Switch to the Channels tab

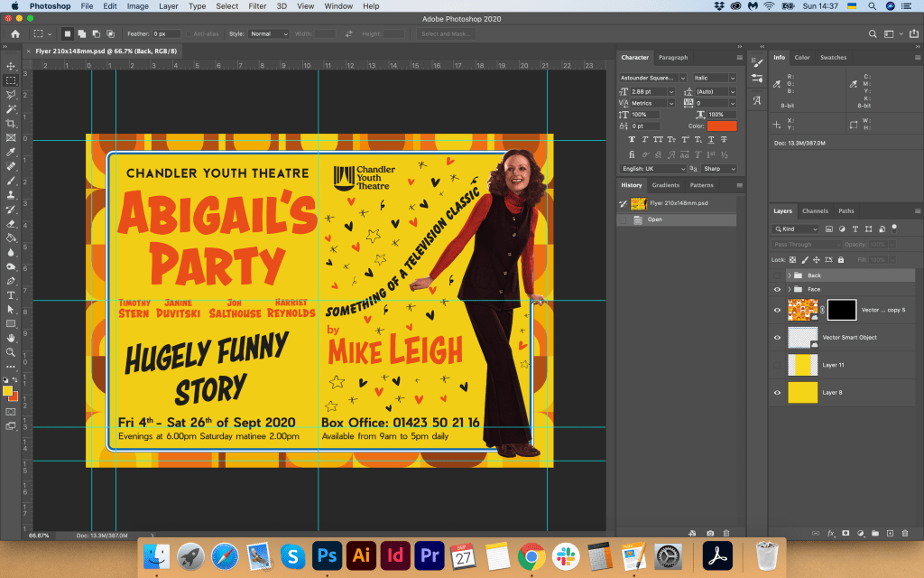pyautogui.click(x=815, y=211)
